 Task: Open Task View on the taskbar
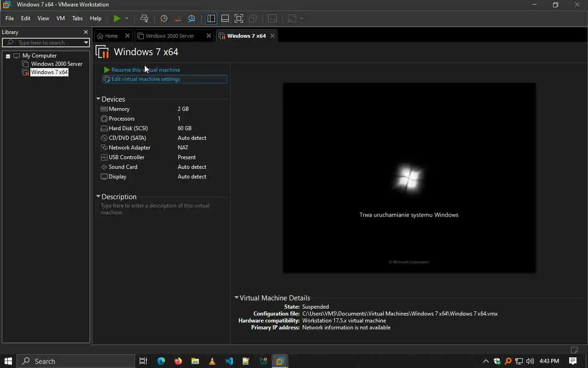143,361
